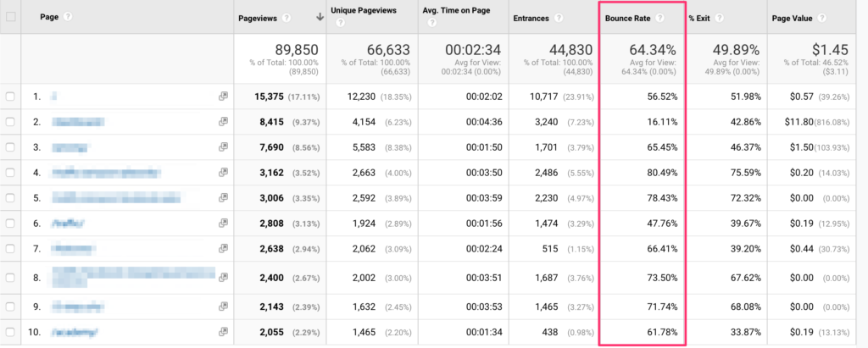Open row 1 page in a new window
Image resolution: width=868 pixels, height=348 pixels.
223,97
